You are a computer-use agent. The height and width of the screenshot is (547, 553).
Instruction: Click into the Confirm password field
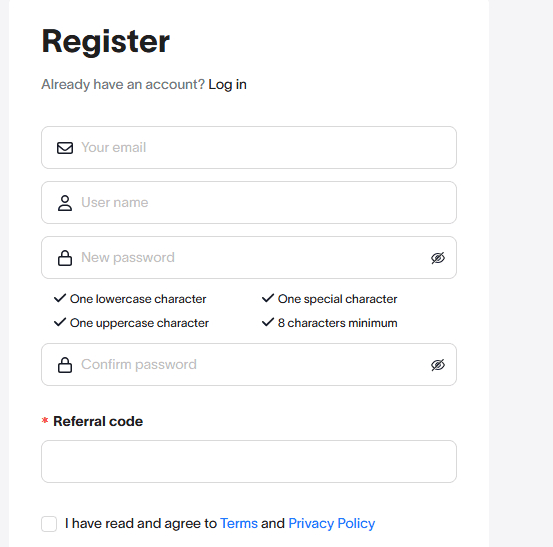[x=249, y=364]
